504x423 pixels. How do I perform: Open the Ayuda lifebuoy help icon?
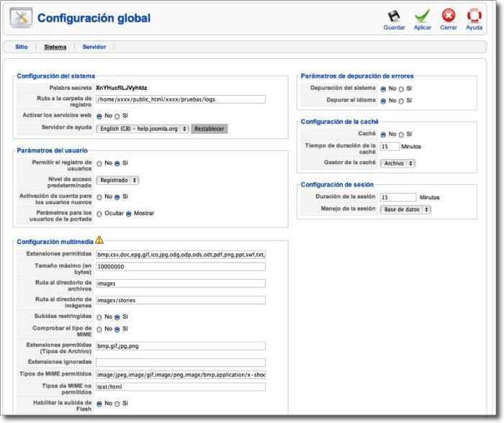474,16
